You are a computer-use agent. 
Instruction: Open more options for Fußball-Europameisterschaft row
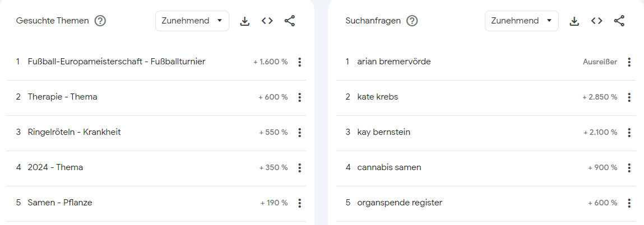tap(299, 62)
